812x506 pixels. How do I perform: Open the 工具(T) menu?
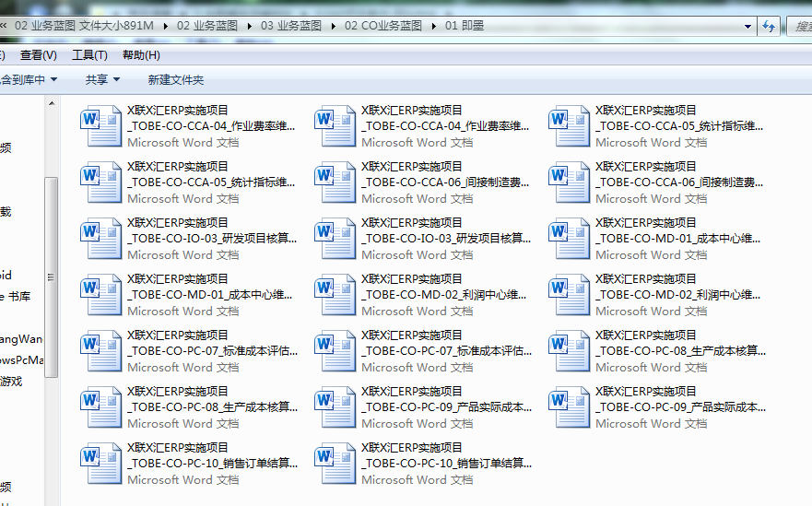[89, 55]
